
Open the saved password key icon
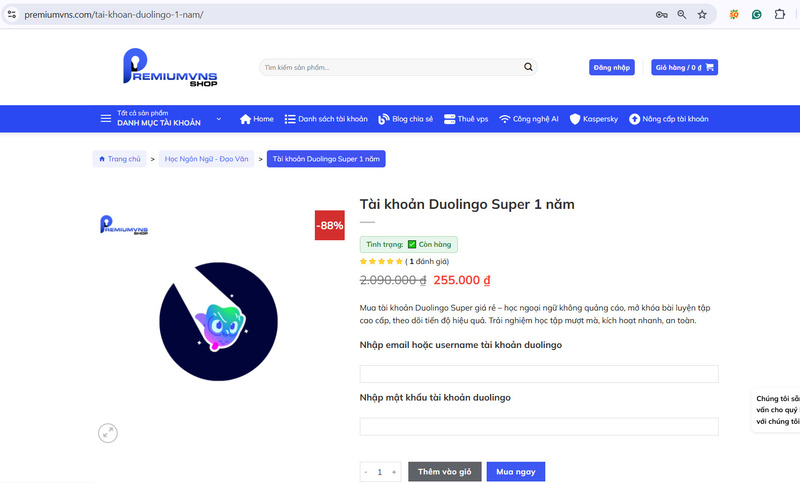[662, 15]
